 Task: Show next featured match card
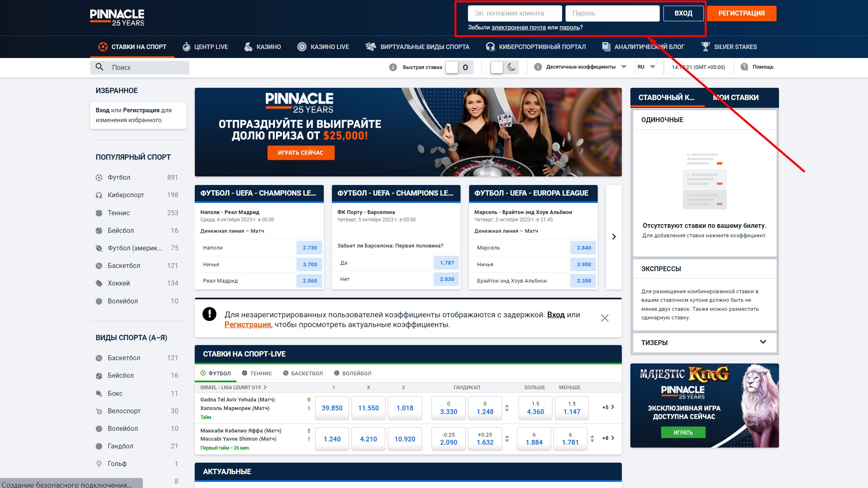point(614,237)
